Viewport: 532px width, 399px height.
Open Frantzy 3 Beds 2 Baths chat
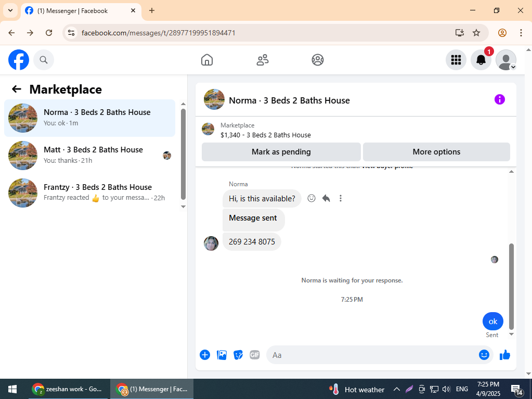(x=89, y=192)
